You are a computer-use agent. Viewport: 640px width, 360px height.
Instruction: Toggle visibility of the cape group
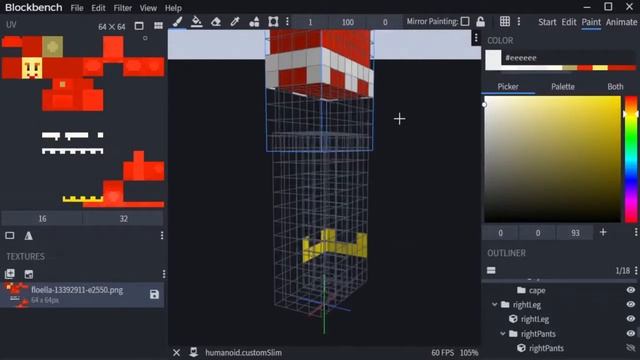(x=631, y=290)
